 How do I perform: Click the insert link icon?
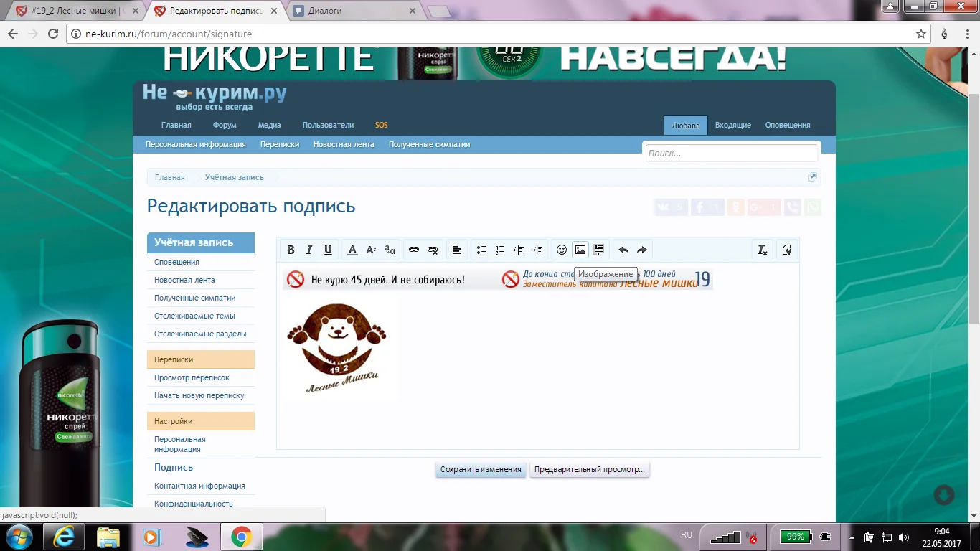pyautogui.click(x=414, y=250)
